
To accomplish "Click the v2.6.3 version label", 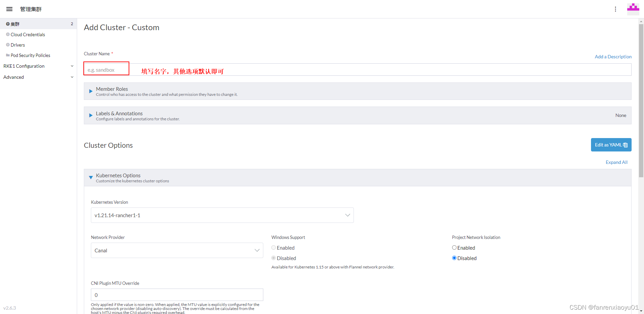I will (x=10, y=308).
